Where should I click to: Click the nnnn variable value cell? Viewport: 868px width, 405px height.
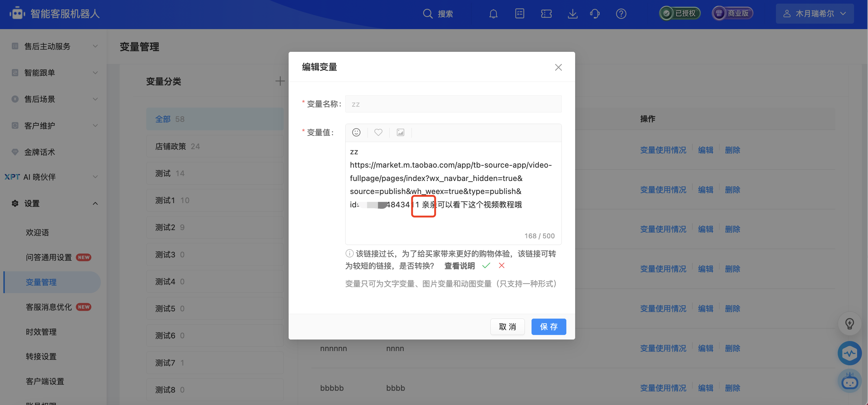[x=395, y=348]
